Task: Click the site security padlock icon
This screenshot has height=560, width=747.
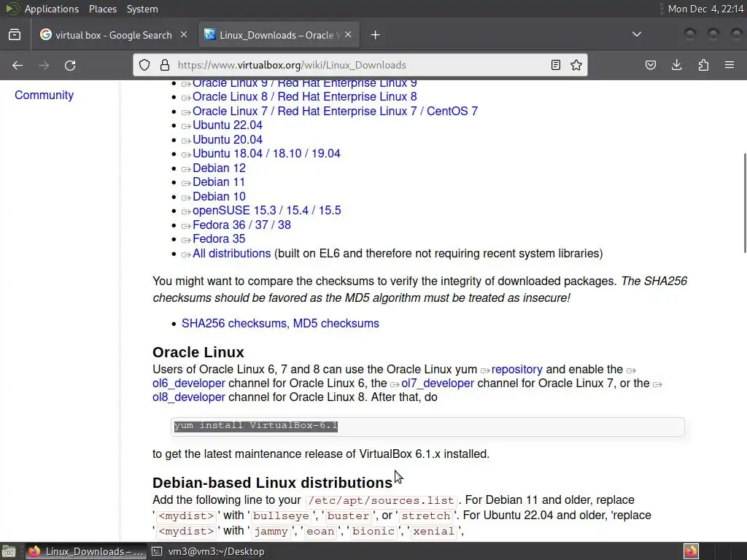Action: (164, 65)
